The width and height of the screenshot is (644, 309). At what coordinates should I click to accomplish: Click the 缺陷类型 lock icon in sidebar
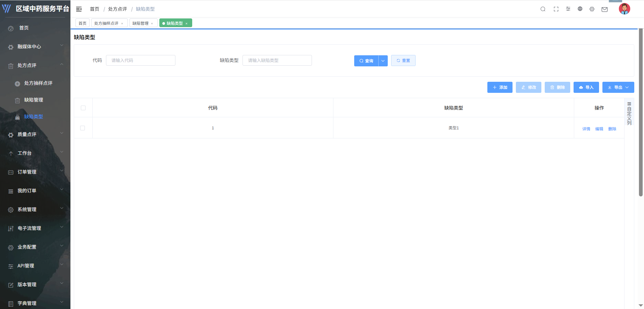[17, 117]
